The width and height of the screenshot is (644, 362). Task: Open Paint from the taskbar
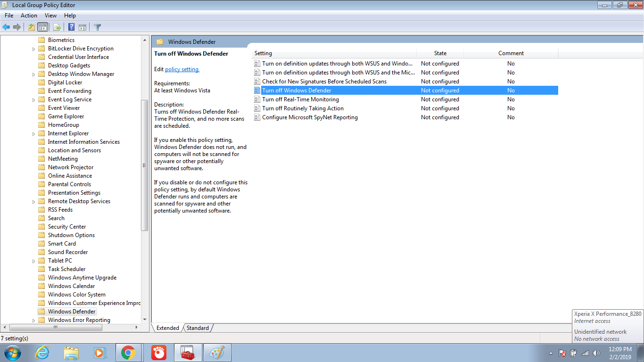click(217, 353)
